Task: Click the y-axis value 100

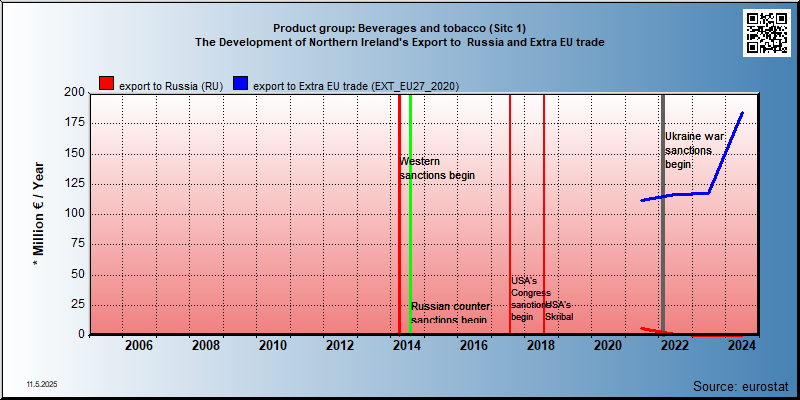Action: click(74, 214)
